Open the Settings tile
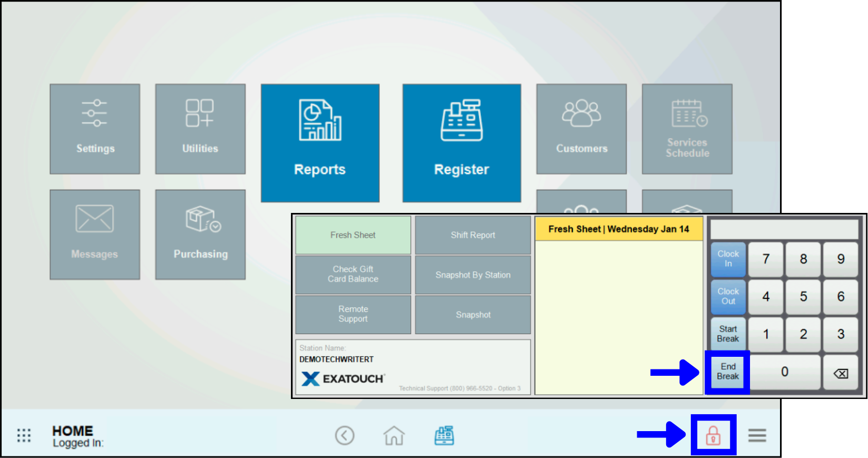 click(95, 129)
